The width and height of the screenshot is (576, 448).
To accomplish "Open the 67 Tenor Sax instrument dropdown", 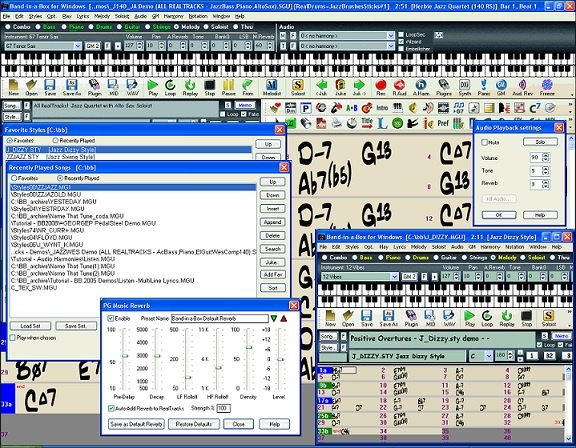I will [x=78, y=46].
